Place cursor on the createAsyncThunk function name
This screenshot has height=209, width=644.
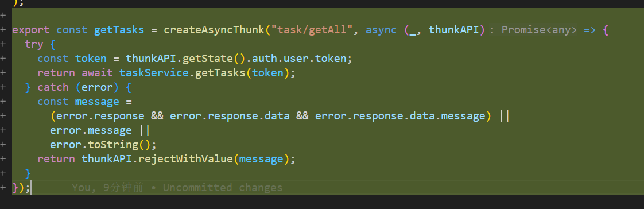(215, 30)
